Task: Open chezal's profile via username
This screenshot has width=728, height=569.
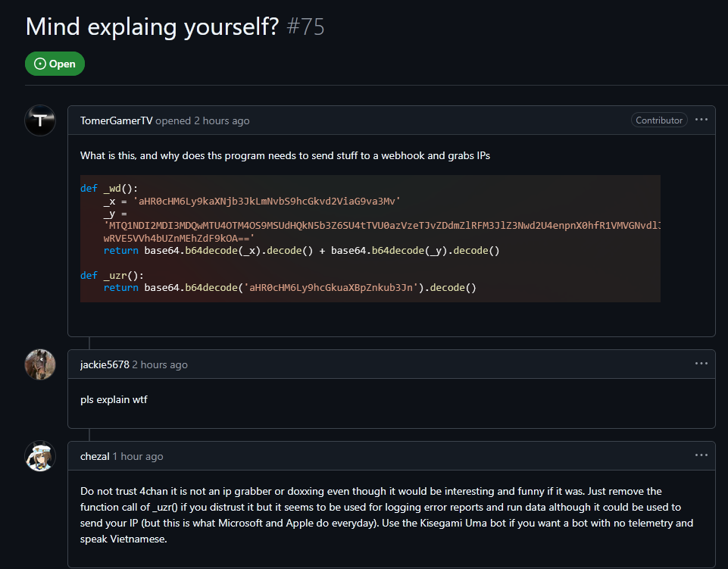Action: click(x=95, y=456)
